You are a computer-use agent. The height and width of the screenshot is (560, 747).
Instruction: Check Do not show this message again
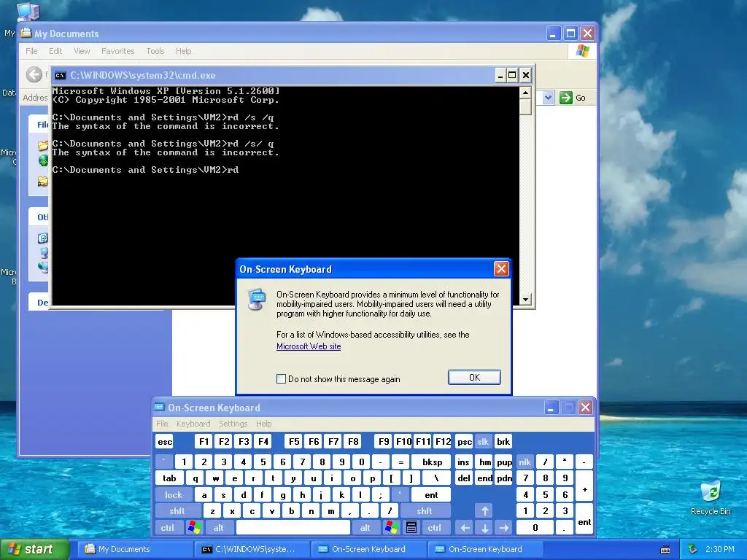pyautogui.click(x=281, y=379)
